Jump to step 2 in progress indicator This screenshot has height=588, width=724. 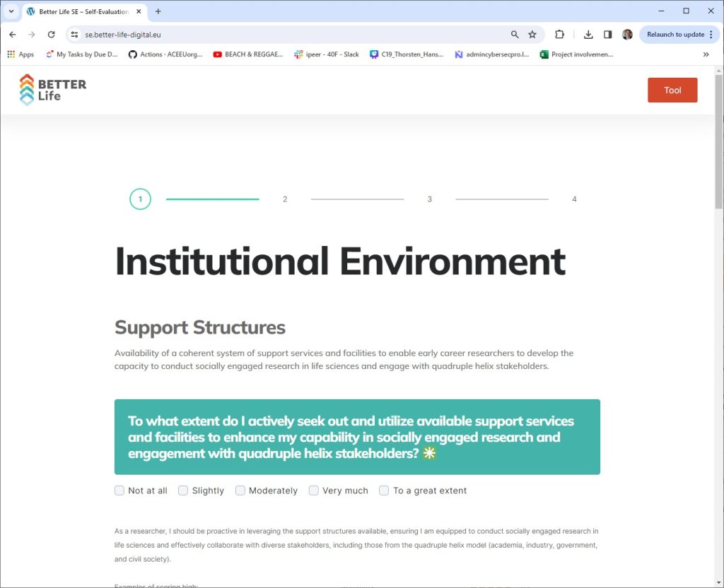point(285,199)
